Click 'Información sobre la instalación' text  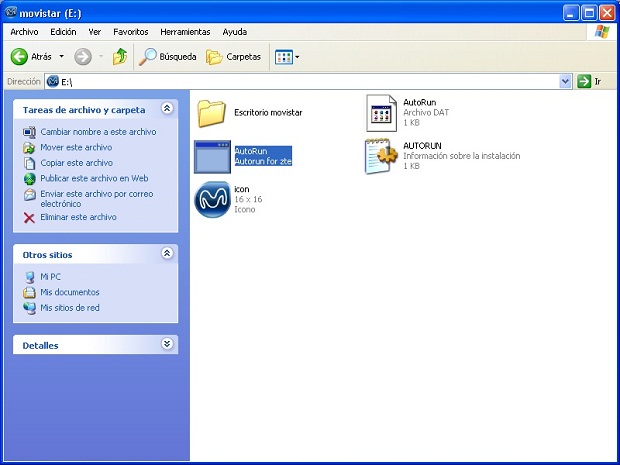coord(461,156)
